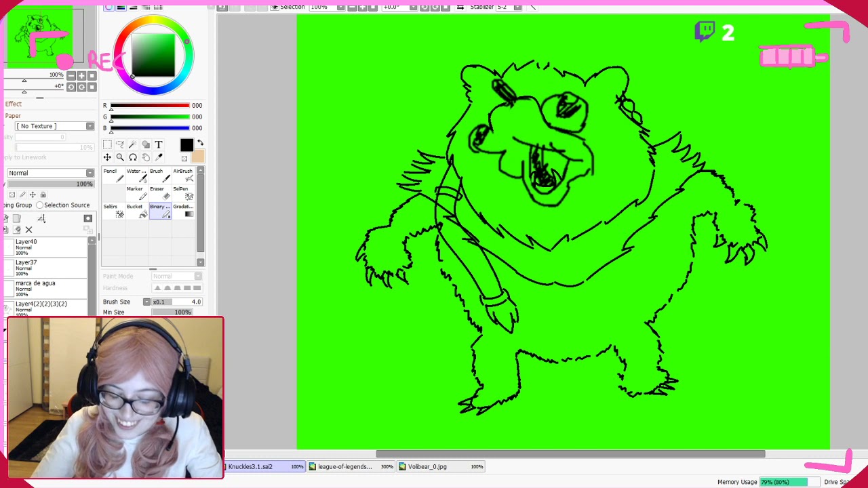868x488 pixels.
Task: Click the navigator canvas thumbnail
Action: tap(40, 36)
